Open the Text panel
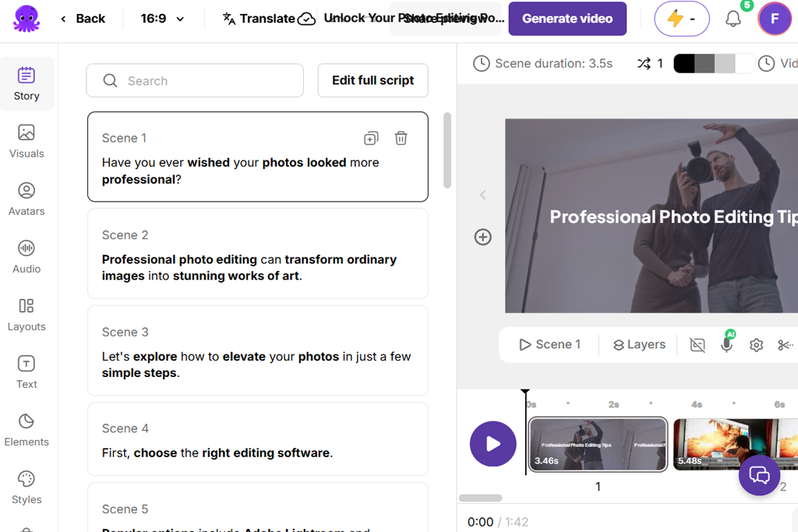The height and width of the screenshot is (532, 798). pyautogui.click(x=26, y=372)
